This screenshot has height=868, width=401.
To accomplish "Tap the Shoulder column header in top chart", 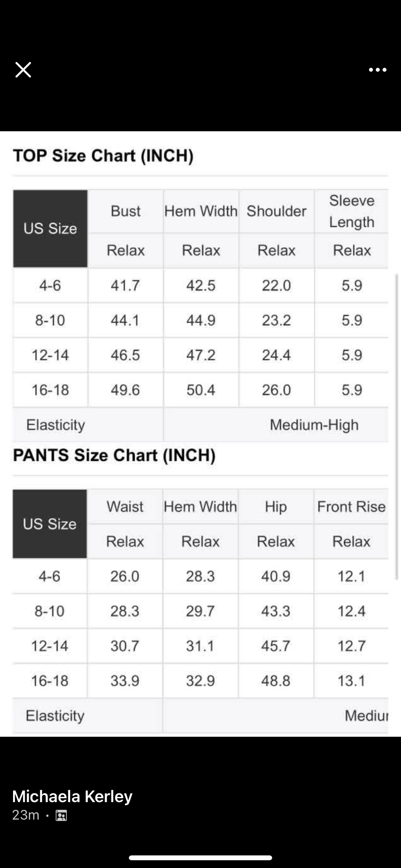I will point(277,211).
